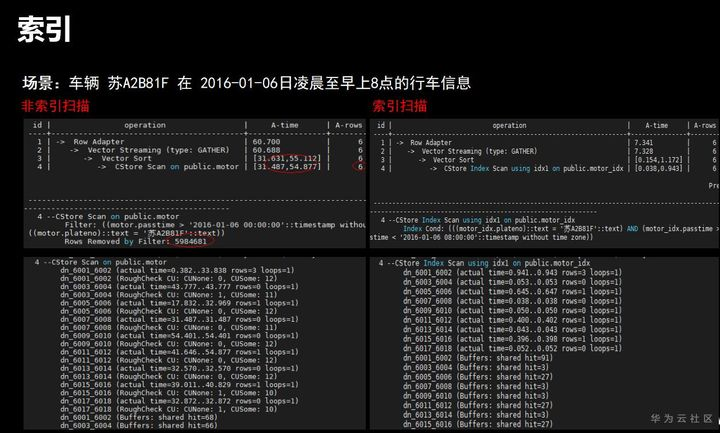Click the line with "actual time=0.052..0.052"
Screen dimensions: 720x433
[512, 349]
